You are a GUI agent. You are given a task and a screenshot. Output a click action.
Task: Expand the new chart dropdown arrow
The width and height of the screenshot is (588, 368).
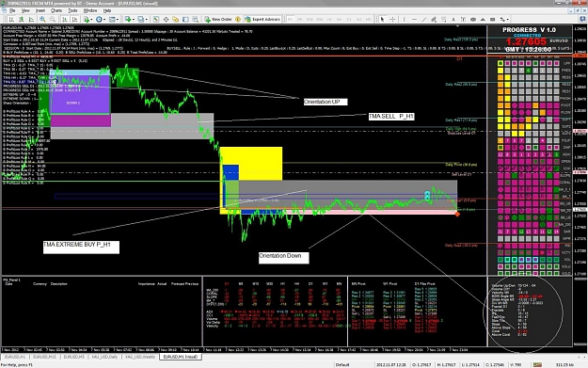134,19
